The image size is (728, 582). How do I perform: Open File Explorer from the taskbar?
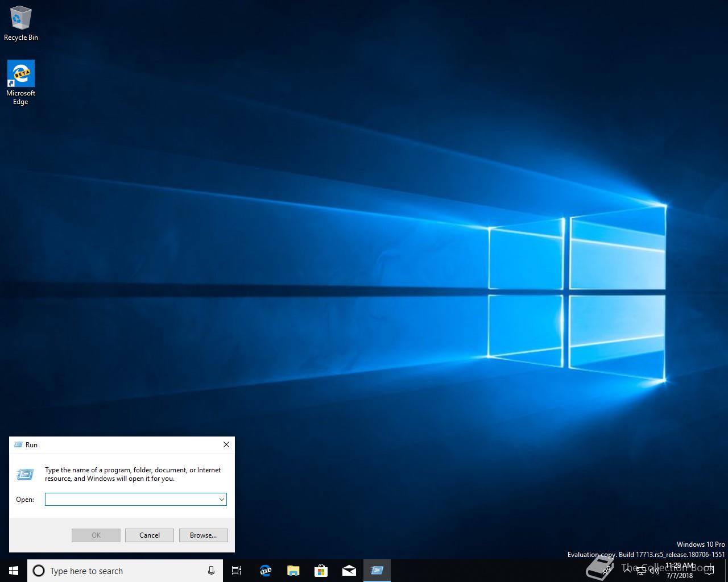[x=293, y=571]
